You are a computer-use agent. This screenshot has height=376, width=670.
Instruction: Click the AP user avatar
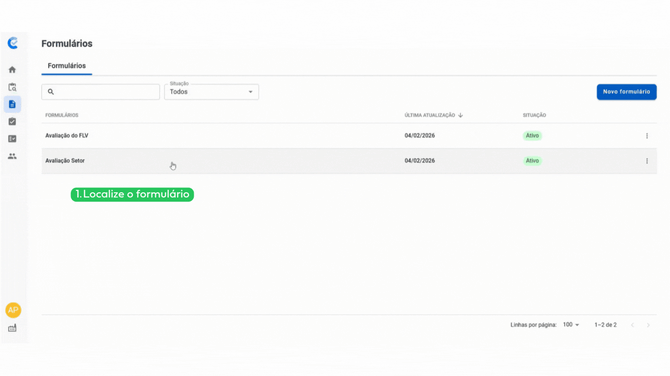coord(13,310)
